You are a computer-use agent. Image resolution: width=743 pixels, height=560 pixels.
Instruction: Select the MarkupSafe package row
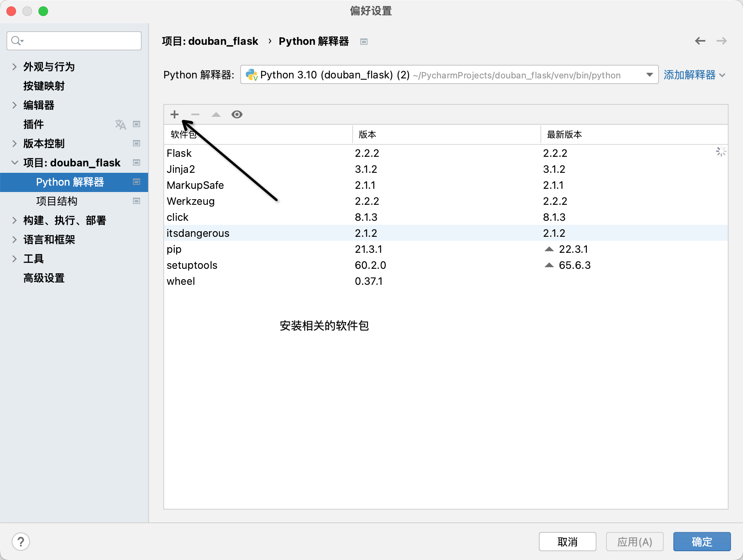click(x=446, y=185)
